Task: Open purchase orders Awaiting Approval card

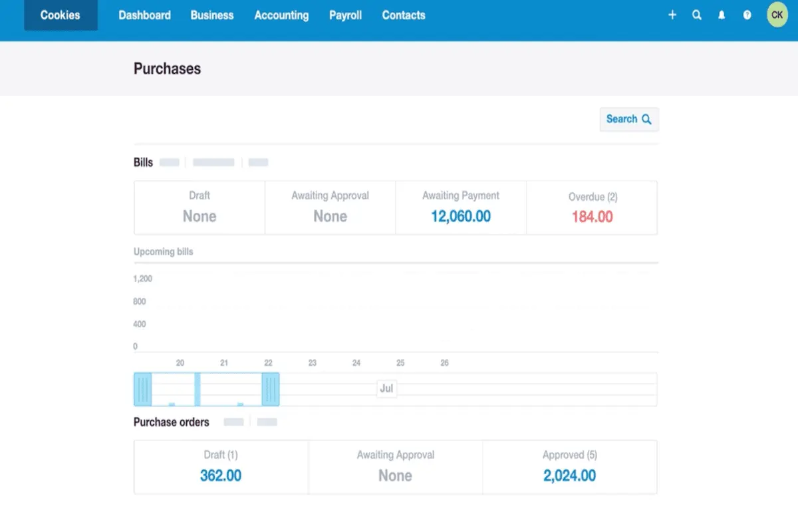Action: 395,467
